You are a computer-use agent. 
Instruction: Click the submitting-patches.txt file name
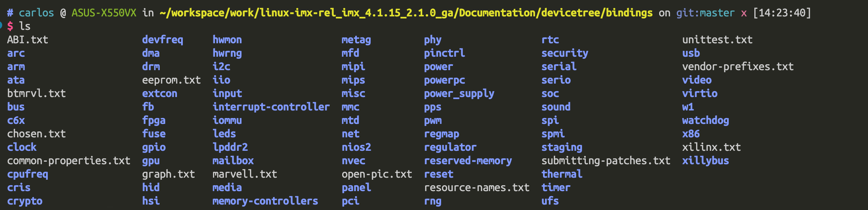[606, 160]
